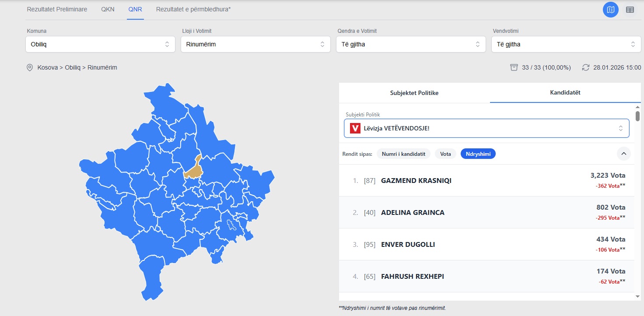Sort candidates by Numri i kandidatit
Image resolution: width=644 pixels, height=316 pixels.
point(403,154)
